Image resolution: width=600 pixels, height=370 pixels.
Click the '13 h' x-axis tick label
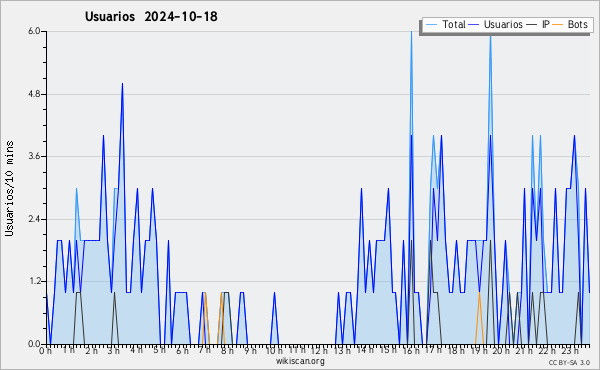[342, 350]
